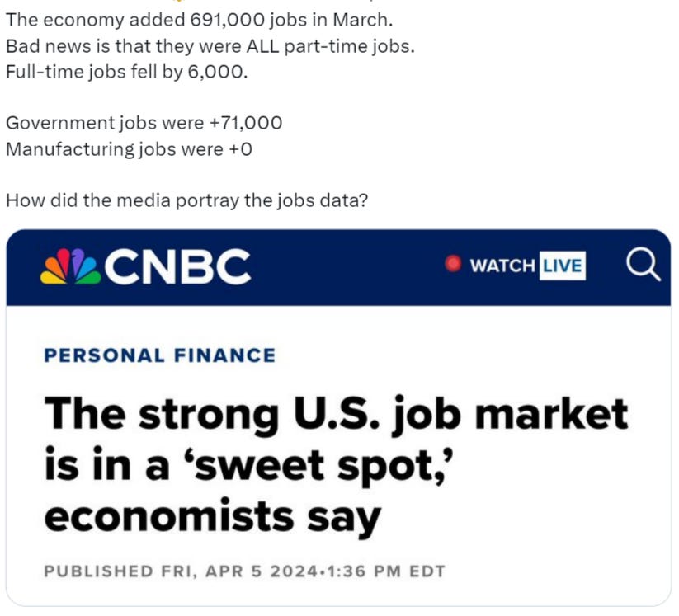Select the white LIVE badge
Viewport: 679px width, 616px height.
(x=562, y=266)
